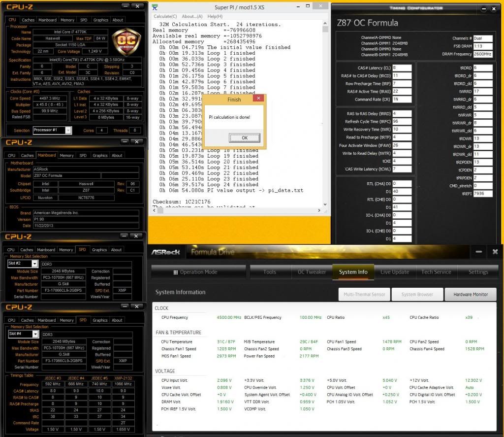The width and height of the screenshot is (504, 437).
Task: Switch to the OC Tweaker tab
Action: click(312, 272)
